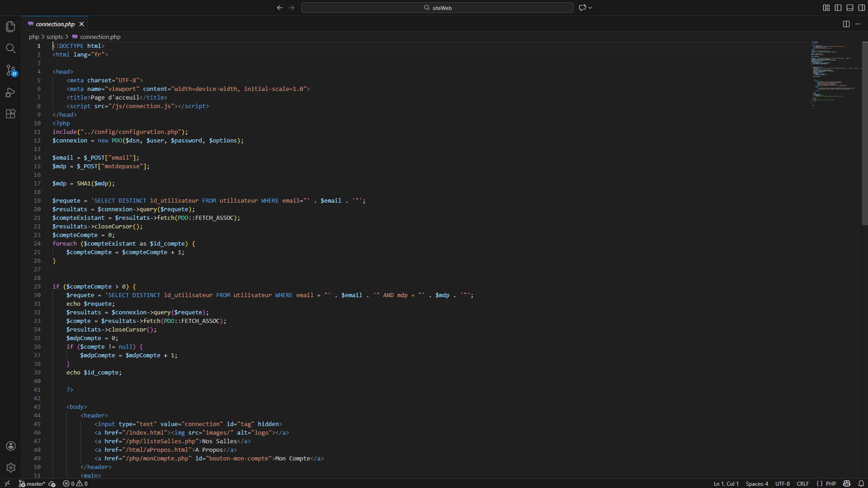Click the curly braces icon in status bar
This screenshot has width=868, height=488.
tap(819, 483)
